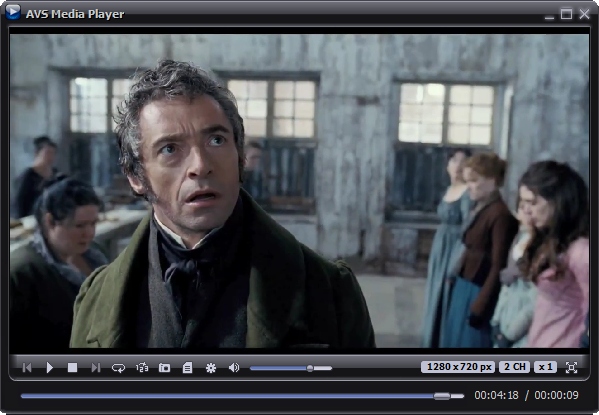Jump to previous track
The width and height of the screenshot is (599, 415).
tap(27, 368)
